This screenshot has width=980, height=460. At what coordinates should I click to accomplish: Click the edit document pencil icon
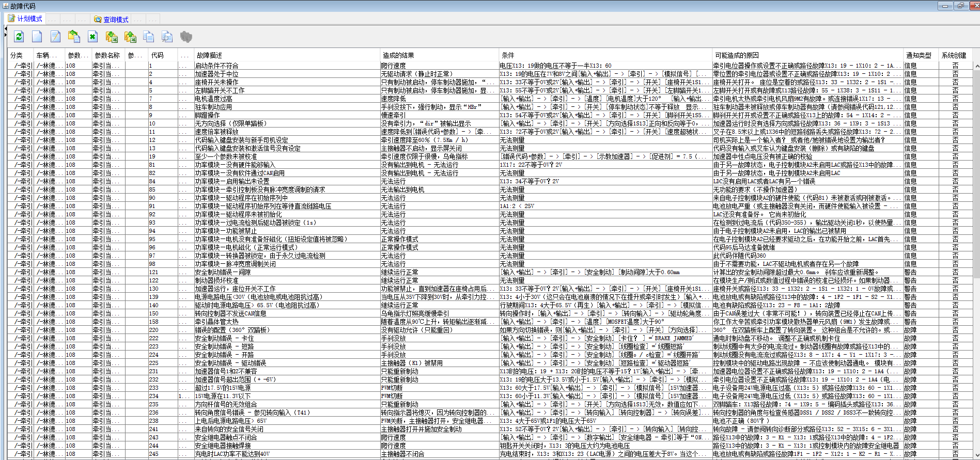coord(55,37)
